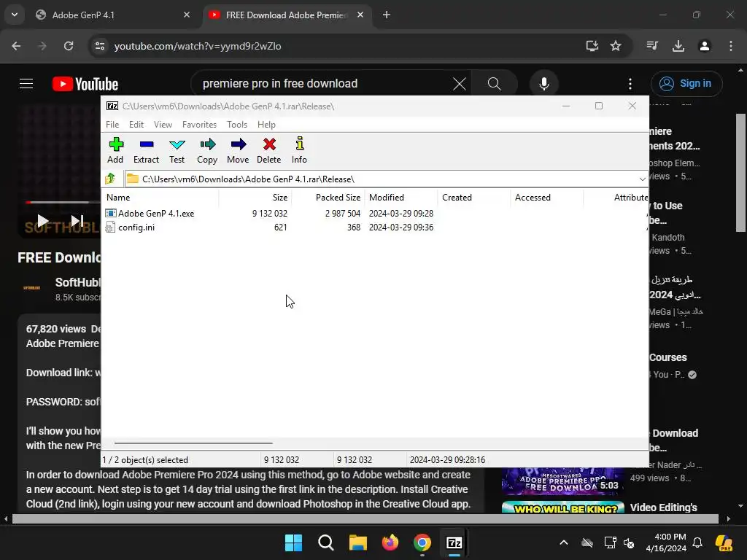Image resolution: width=747 pixels, height=560 pixels.
Task: Switch to the Adobe GenP 4.1 browser tab
Action: coord(113,15)
